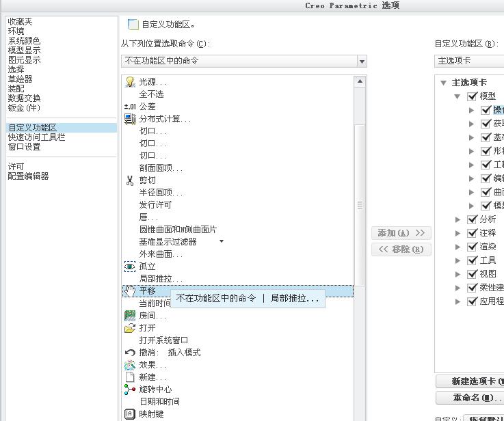Image resolution: width=504 pixels, height=421 pixels.
Task: Select the 发行许可 command row
Action: (x=237, y=205)
